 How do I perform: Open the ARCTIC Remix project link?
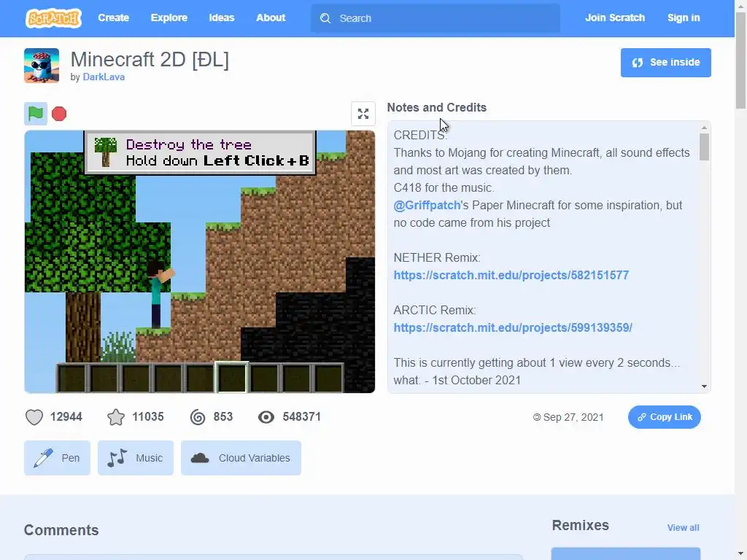tap(513, 327)
